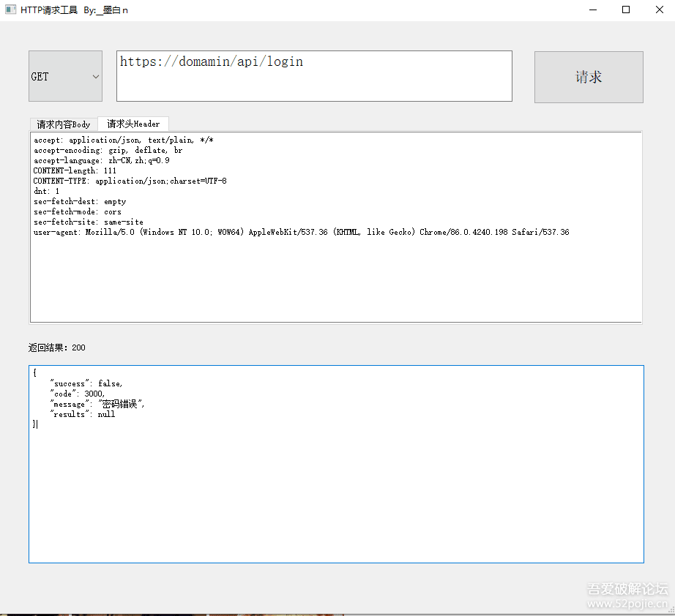The image size is (675, 616).
Task: Expand the HTTP method selector arrow
Action: [x=94, y=75]
